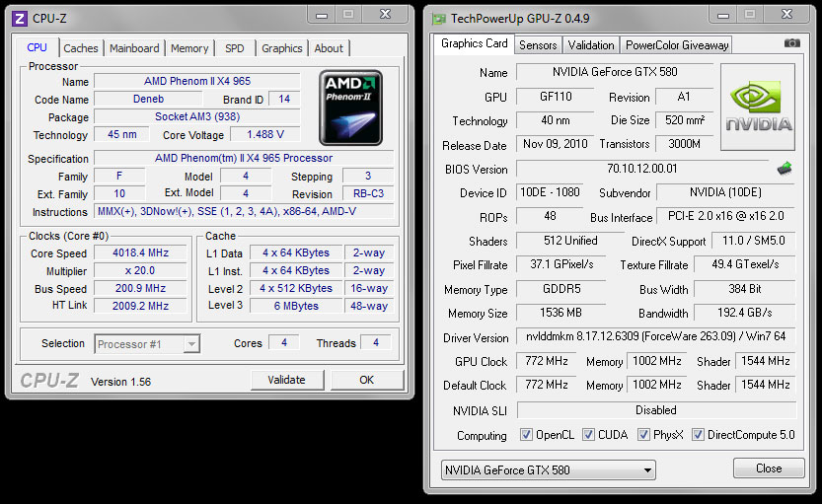Viewport: 822px width, 504px height.
Task: Close the CPU-Z window
Action: point(385,15)
